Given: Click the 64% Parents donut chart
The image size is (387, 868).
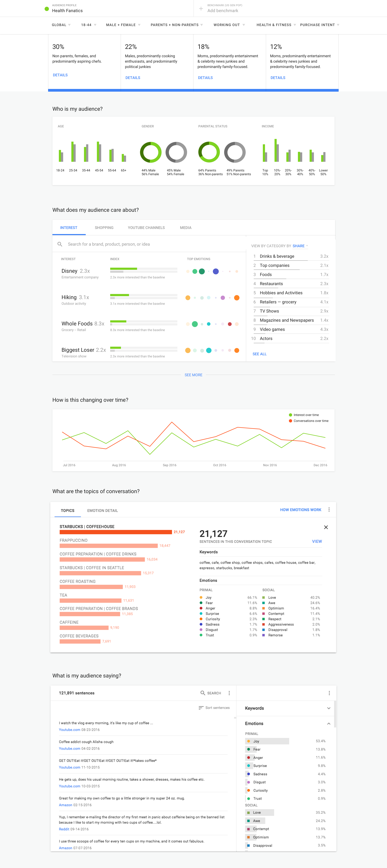Looking at the screenshot, I should tap(209, 152).
